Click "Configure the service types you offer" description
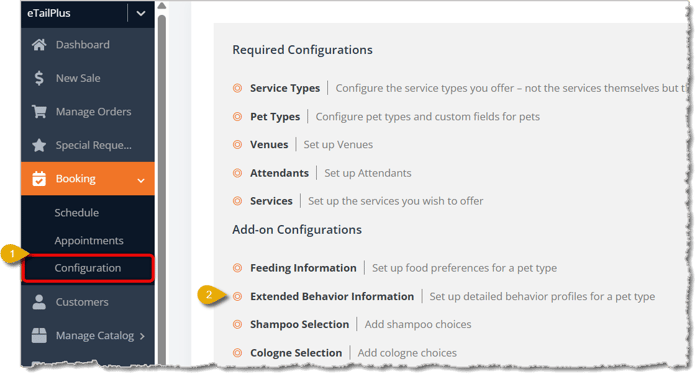Image resolution: width=700 pixels, height=377 pixels. 511,88
